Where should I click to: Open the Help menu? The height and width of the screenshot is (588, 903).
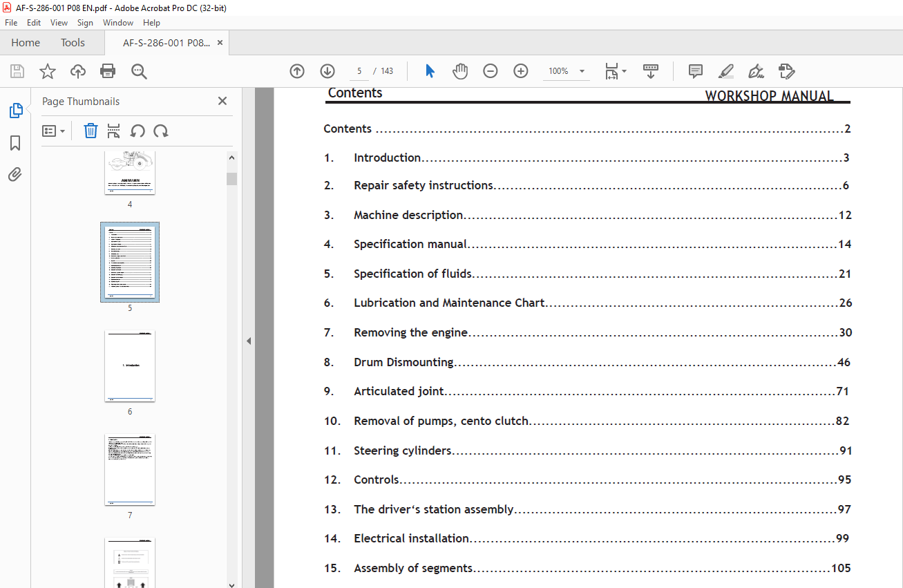coord(151,23)
